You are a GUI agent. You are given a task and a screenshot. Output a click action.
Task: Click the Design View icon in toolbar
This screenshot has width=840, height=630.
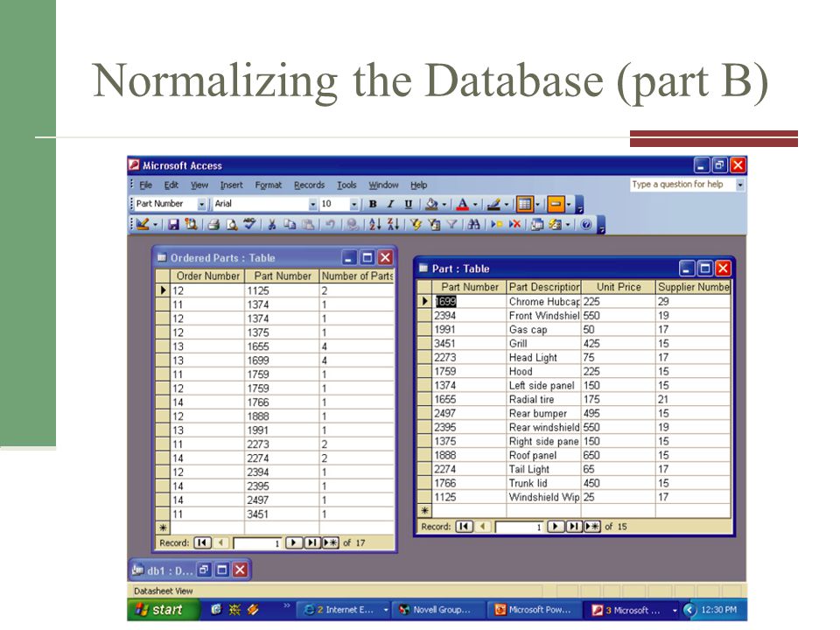(x=142, y=224)
